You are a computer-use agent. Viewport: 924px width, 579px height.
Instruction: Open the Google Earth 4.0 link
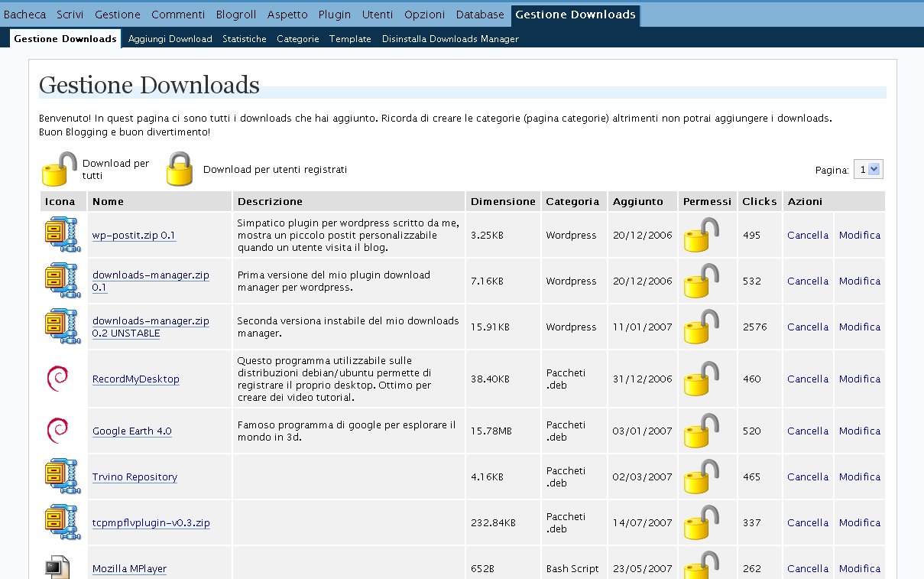[132, 431]
